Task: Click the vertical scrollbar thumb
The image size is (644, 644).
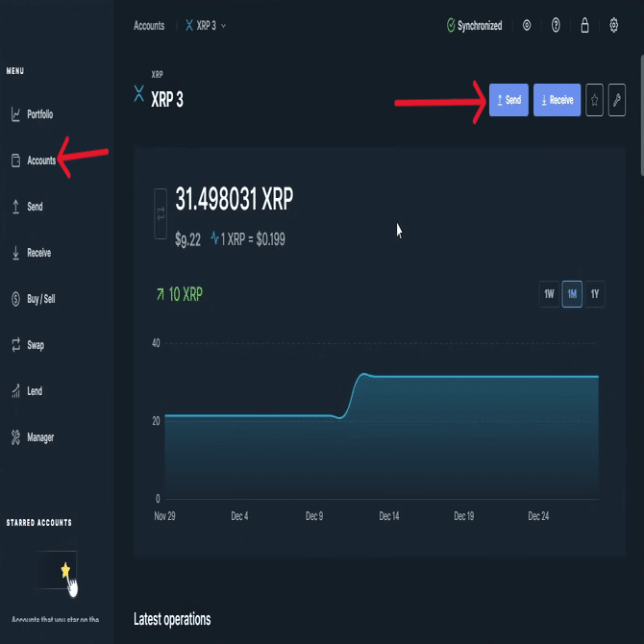Action: pos(642,115)
